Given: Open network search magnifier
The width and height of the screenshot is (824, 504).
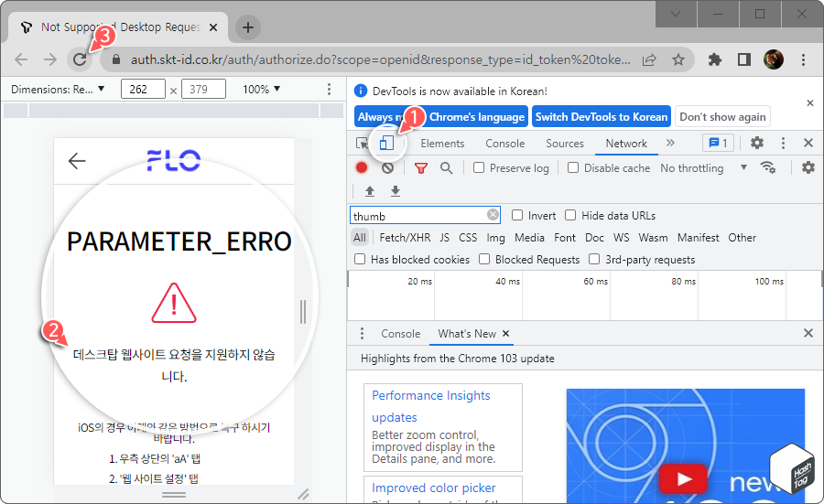Looking at the screenshot, I should pos(446,168).
